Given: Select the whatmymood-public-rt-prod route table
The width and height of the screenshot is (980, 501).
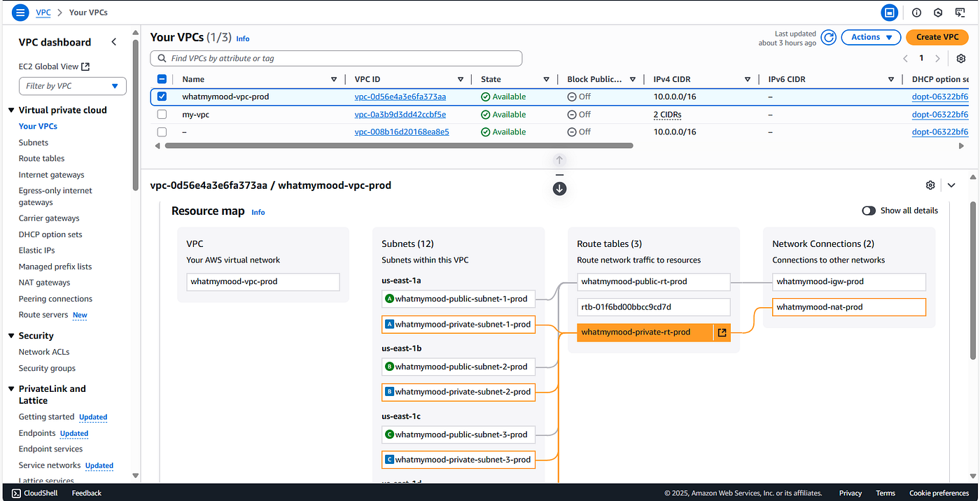Looking at the screenshot, I should pos(653,282).
